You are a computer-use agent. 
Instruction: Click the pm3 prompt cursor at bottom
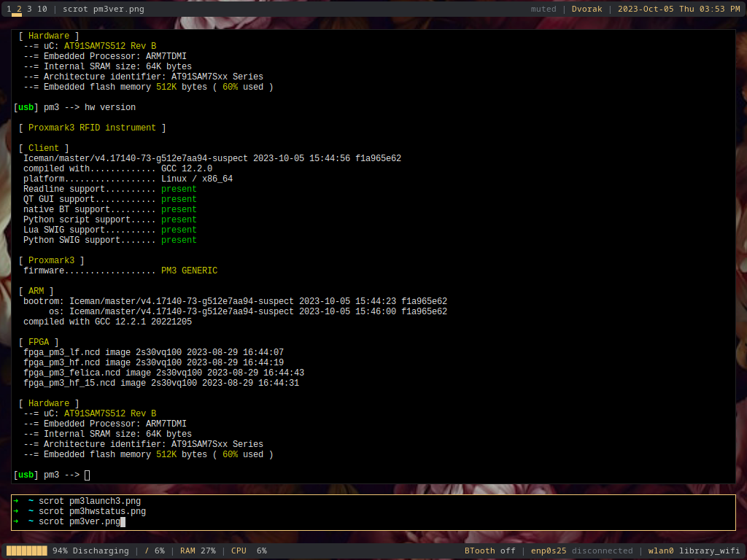pyautogui.click(x=88, y=475)
